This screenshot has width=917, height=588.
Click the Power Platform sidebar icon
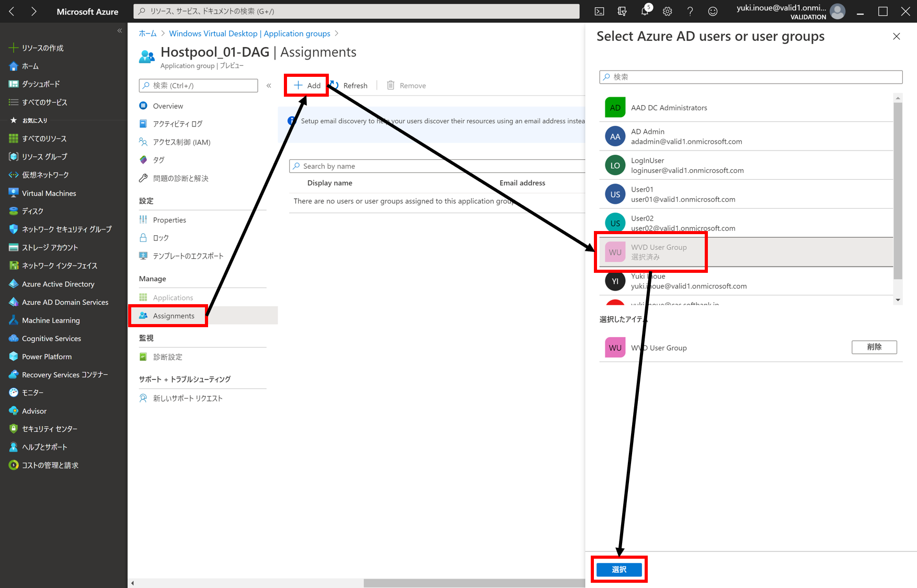(x=14, y=356)
